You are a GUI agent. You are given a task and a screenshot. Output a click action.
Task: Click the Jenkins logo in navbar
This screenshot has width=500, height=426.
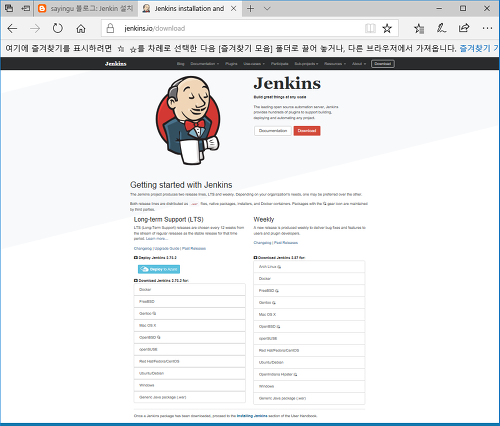click(116, 64)
